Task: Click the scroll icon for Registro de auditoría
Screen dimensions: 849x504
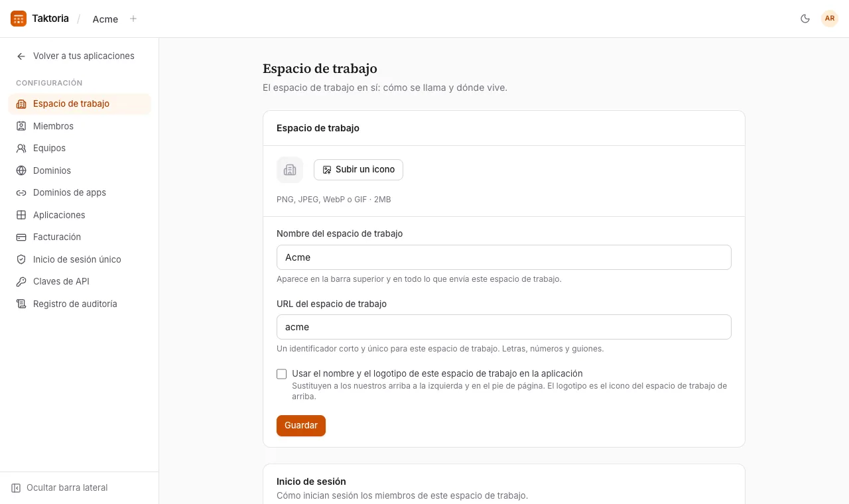Action: (21, 304)
